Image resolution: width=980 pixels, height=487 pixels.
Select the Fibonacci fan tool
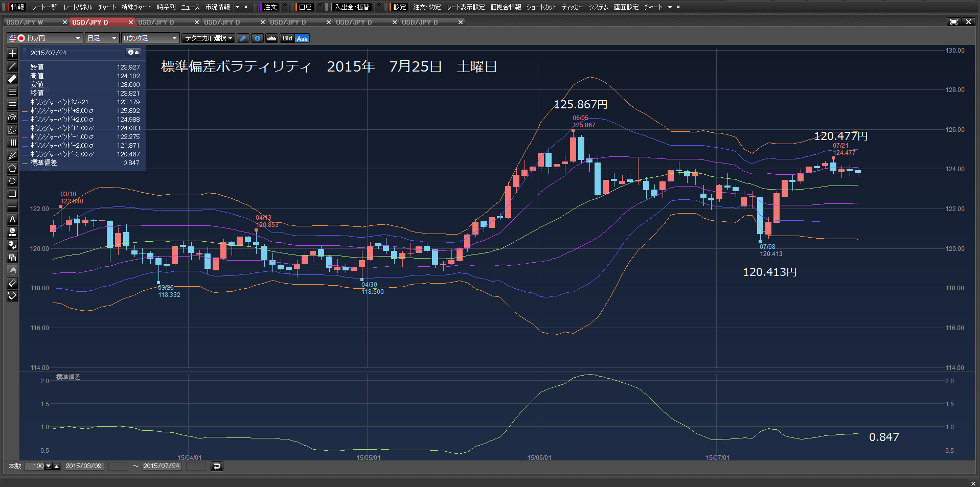pyautogui.click(x=12, y=130)
